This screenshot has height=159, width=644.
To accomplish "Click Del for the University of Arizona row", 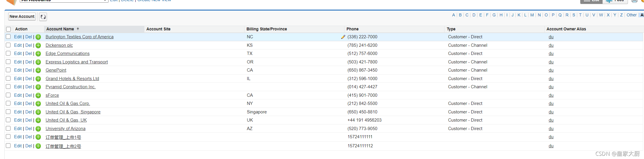I will point(29,129).
